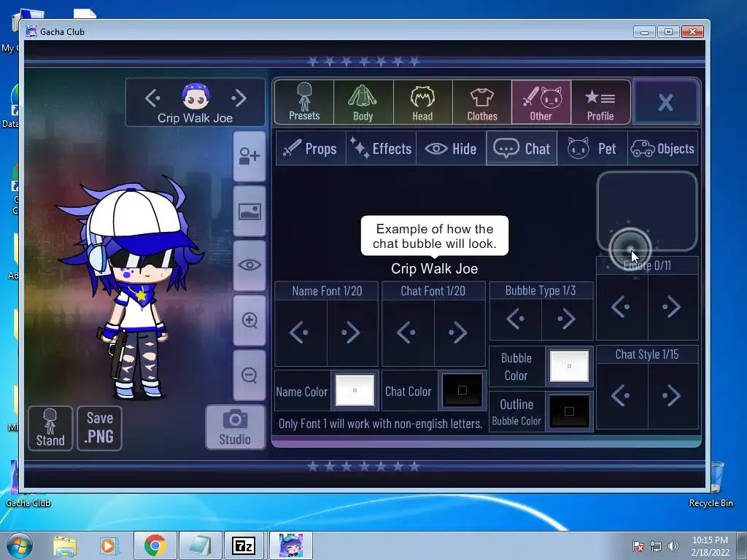Screen dimensions: 747x560
Task: Close the editor panel with X
Action: pos(665,102)
